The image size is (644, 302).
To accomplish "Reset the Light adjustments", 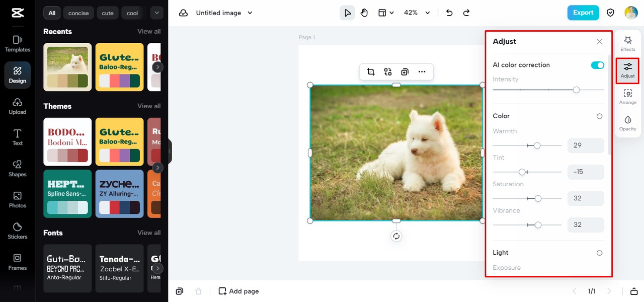I will (599, 253).
